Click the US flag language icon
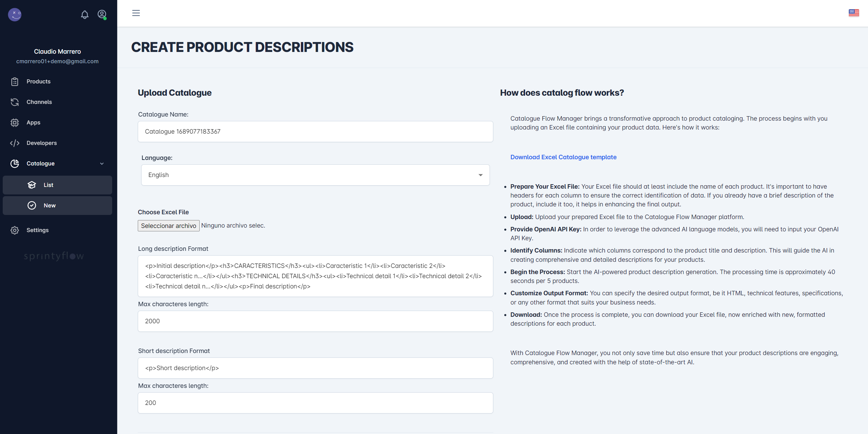 [x=854, y=13]
